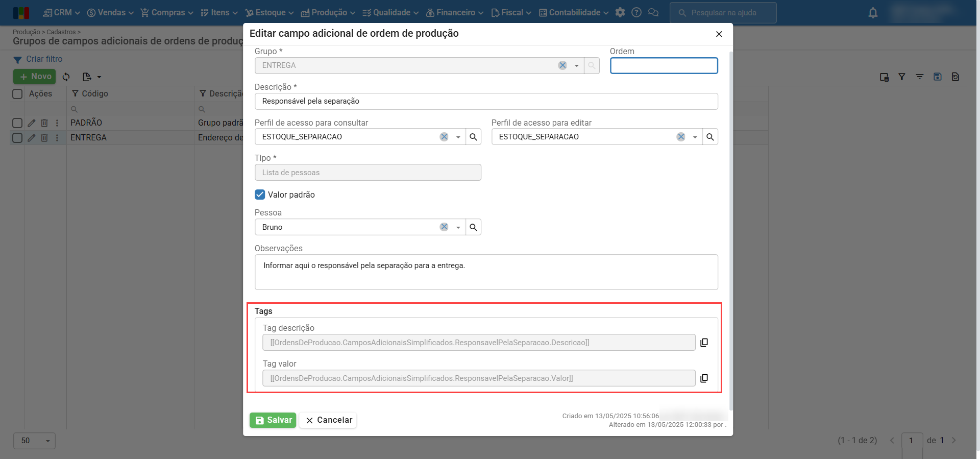Expand Perfil de acesso para consultar dropdown

pos(458,137)
